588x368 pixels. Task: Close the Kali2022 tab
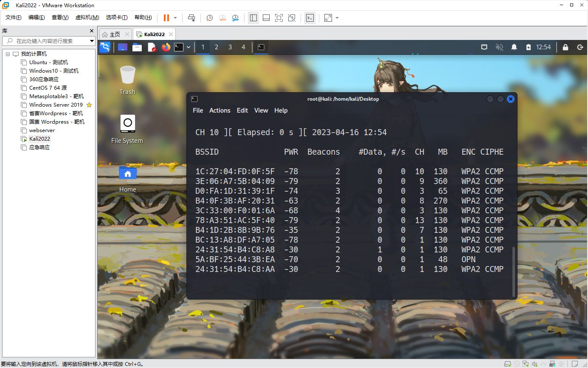[x=171, y=34]
